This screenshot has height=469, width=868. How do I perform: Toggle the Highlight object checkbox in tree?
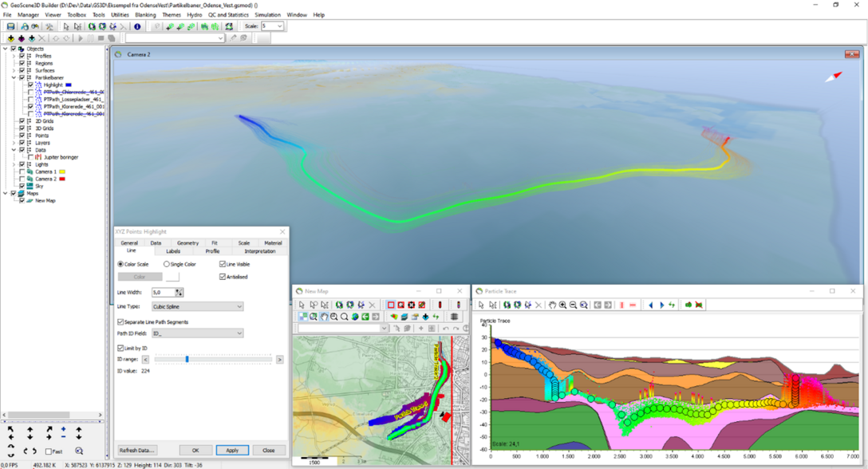(x=30, y=85)
